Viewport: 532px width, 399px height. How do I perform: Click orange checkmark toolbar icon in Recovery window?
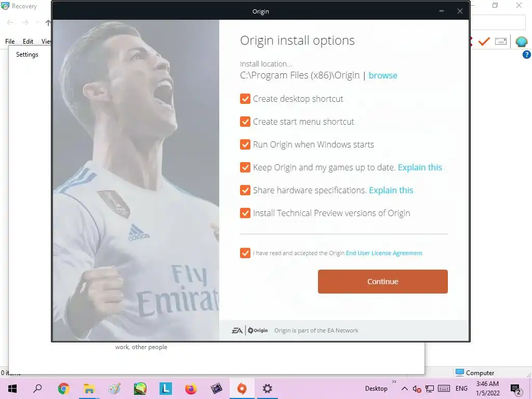point(484,42)
